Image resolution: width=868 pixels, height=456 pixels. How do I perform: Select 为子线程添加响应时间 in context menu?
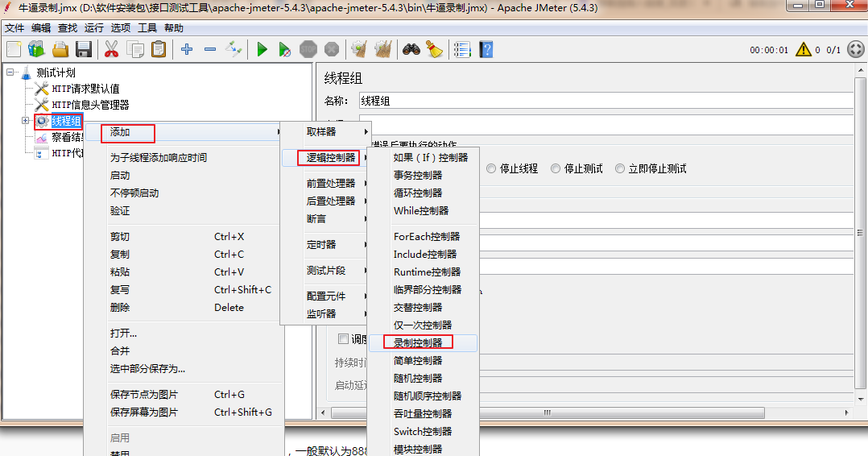[x=184, y=157]
